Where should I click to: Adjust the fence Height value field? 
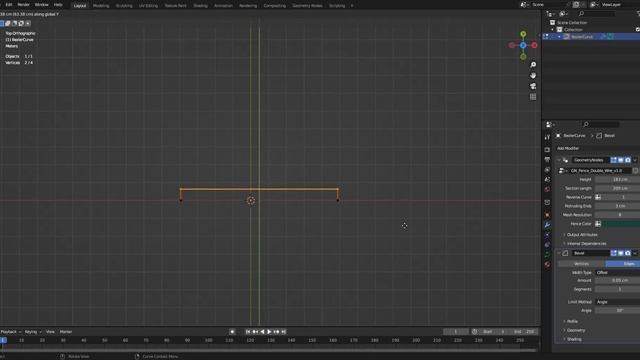click(x=618, y=180)
